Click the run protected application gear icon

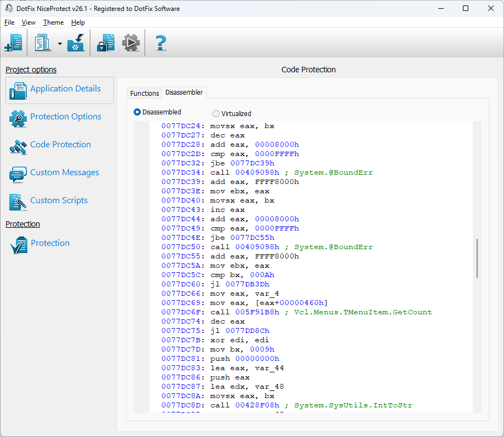pyautogui.click(x=131, y=43)
